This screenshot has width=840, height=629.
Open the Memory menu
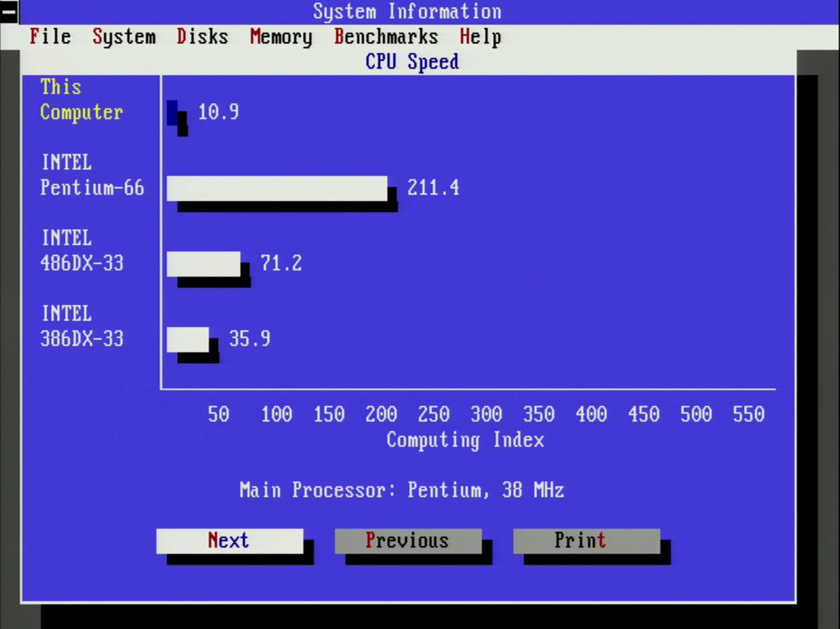click(281, 36)
